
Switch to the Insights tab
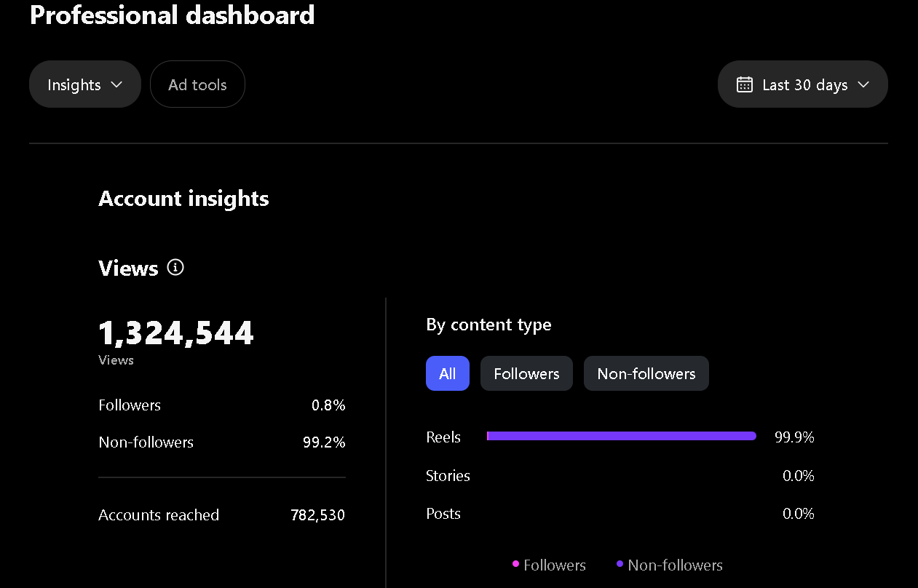pos(74,84)
